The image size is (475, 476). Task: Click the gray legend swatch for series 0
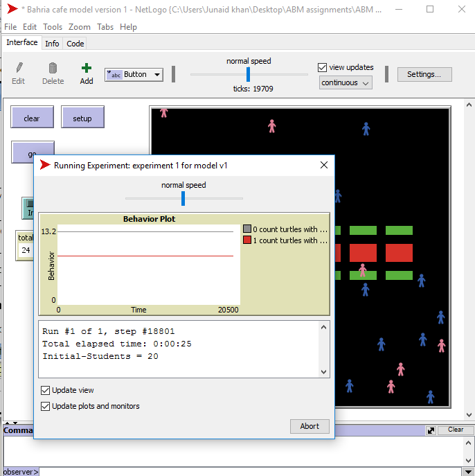[247, 229]
